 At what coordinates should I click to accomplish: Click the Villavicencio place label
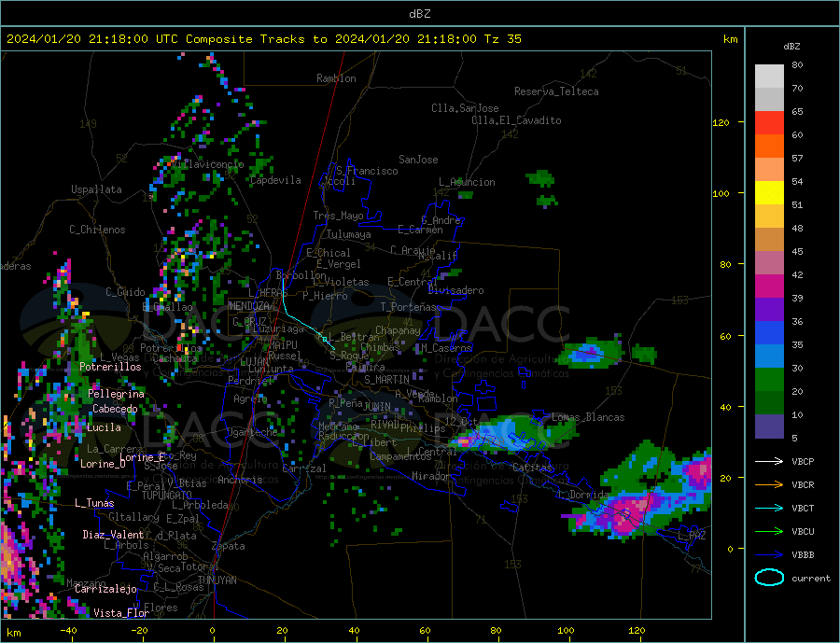pos(207,164)
